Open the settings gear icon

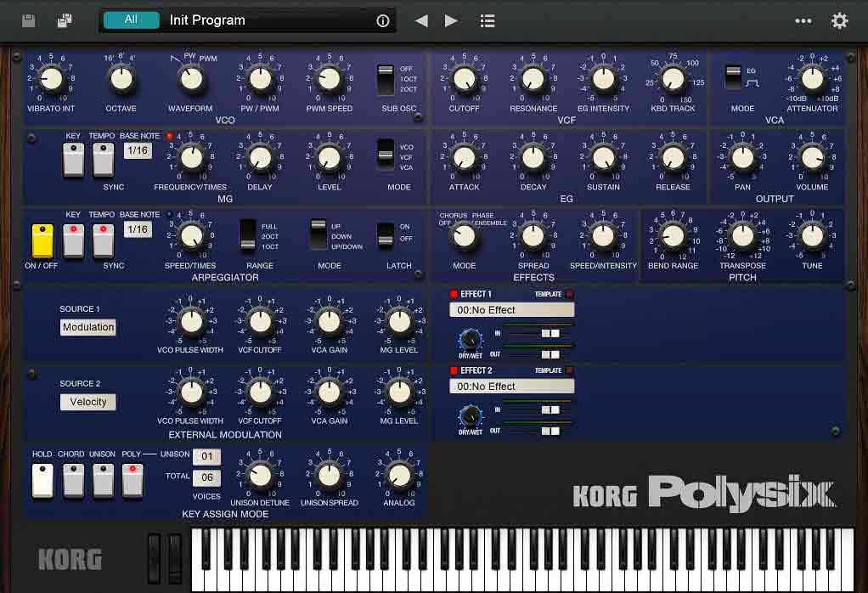click(840, 21)
